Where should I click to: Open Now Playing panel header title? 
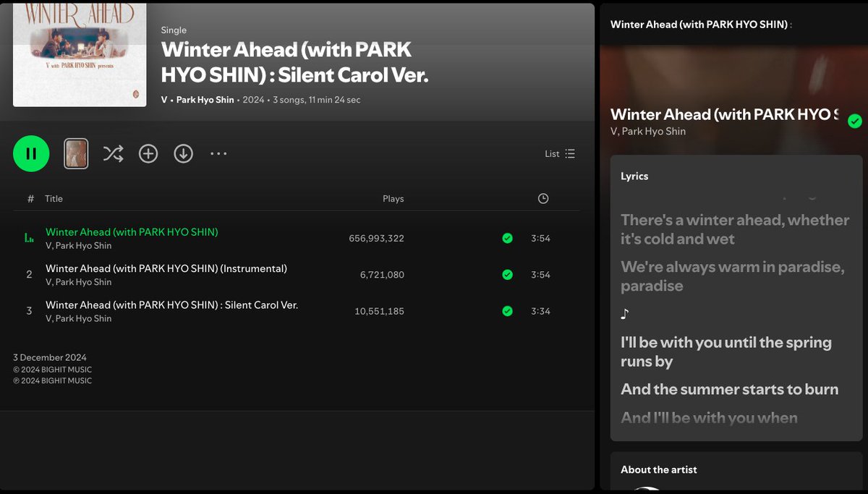tap(701, 24)
